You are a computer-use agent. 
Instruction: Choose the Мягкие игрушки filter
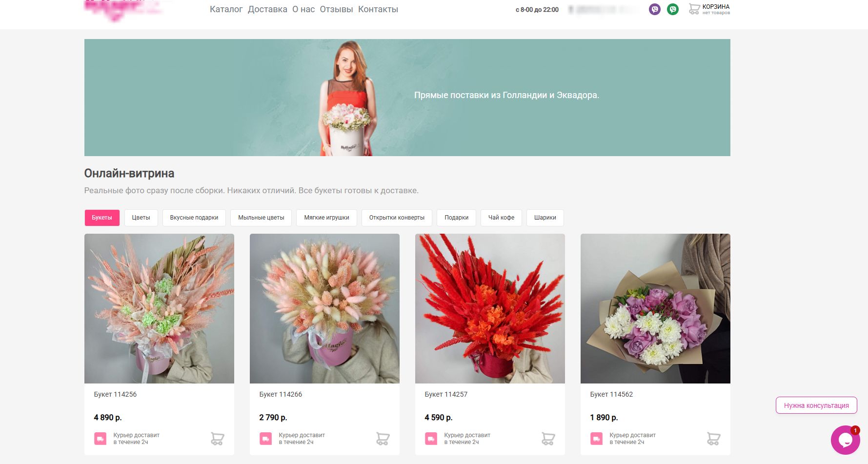coord(326,218)
